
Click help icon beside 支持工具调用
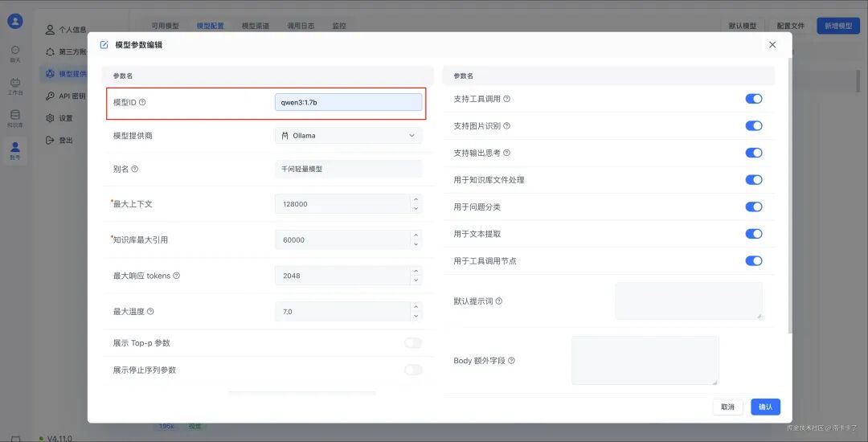point(506,99)
